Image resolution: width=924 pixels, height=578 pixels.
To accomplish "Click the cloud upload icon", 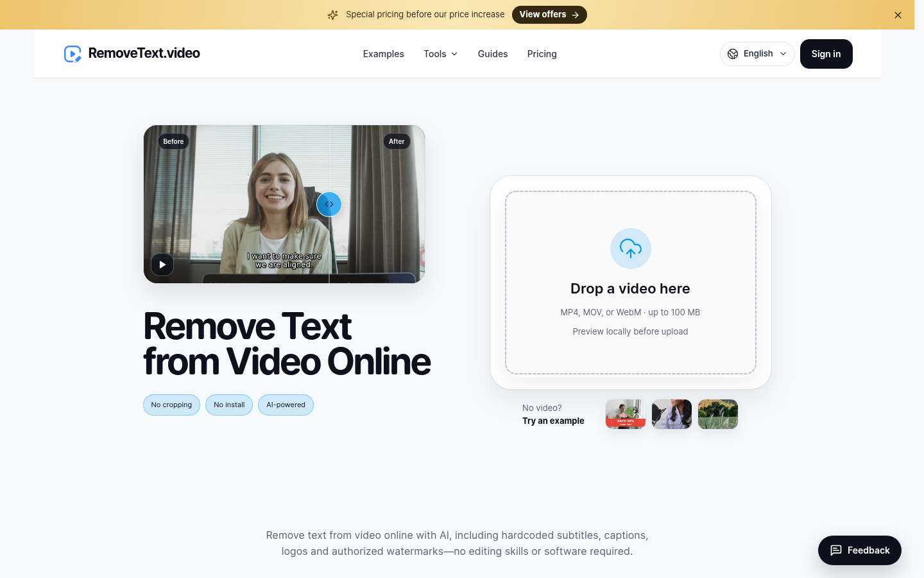I will click(630, 249).
